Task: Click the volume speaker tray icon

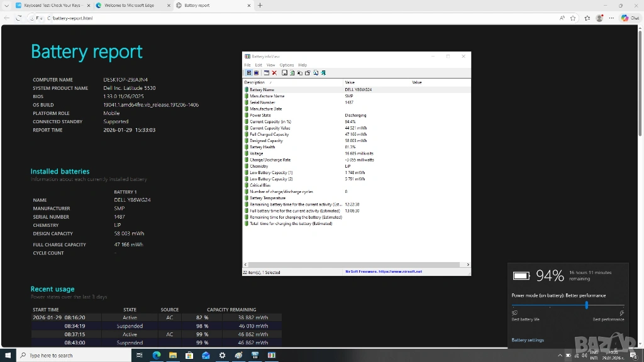Action: click(585, 356)
